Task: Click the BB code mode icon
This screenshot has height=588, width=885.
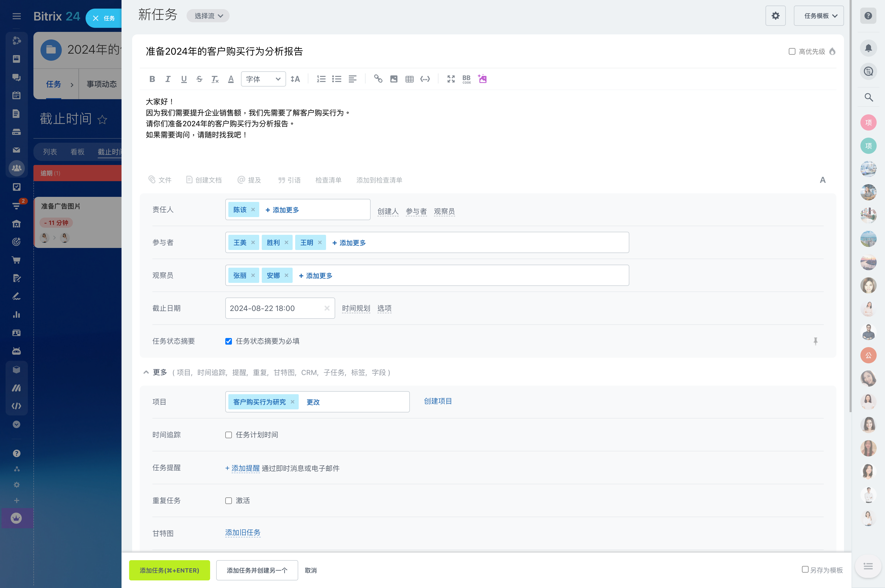Action: pos(466,79)
